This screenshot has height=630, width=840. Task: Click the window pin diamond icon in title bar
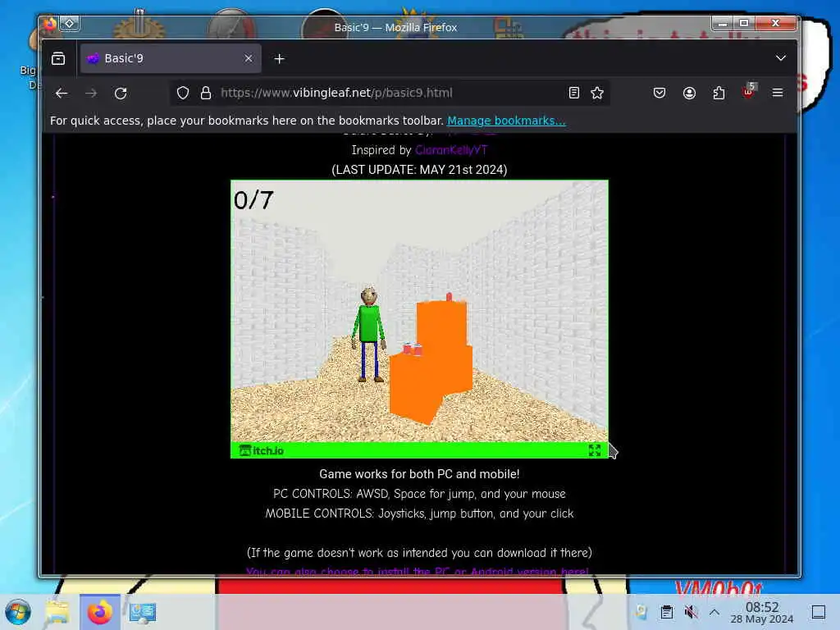(69, 24)
